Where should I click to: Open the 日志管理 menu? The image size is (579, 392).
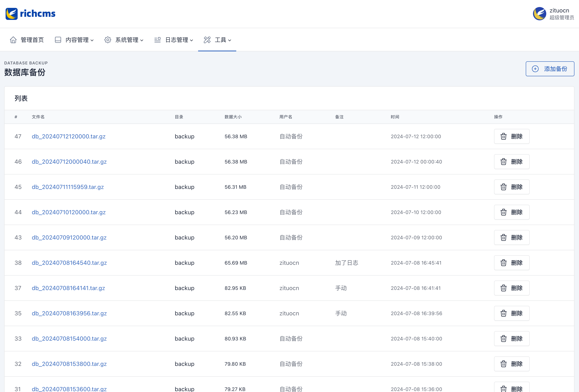coord(174,40)
